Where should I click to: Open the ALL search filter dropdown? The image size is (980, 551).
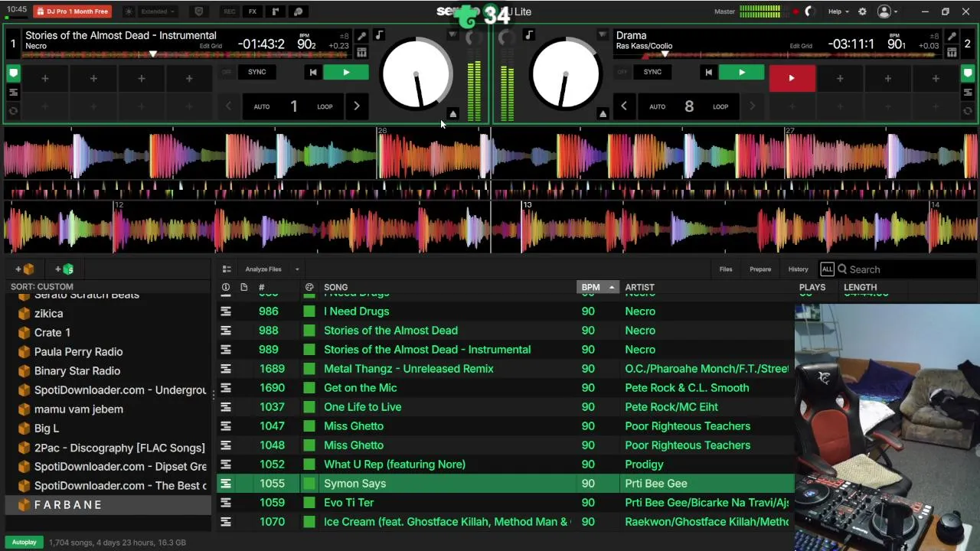827,269
